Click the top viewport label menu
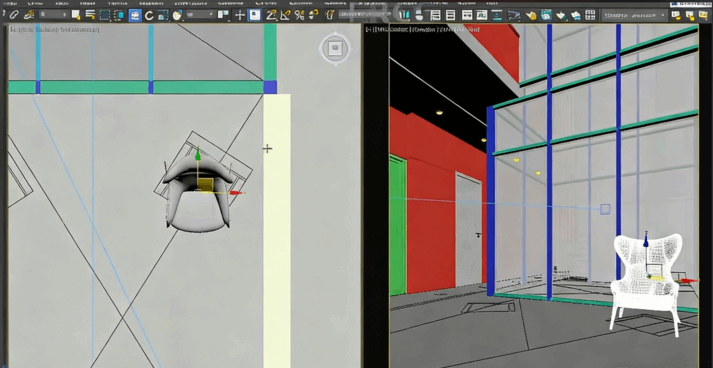Viewport: 713px width, 368px height. 55,30
